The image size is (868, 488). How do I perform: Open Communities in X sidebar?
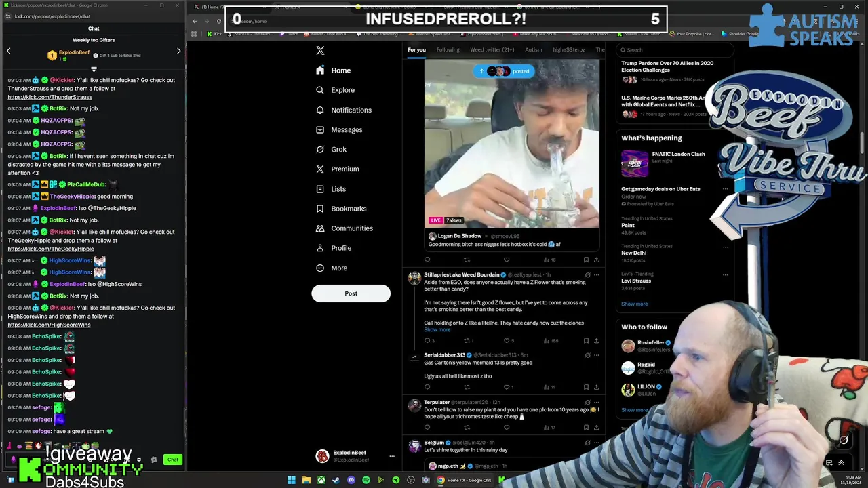(344, 228)
